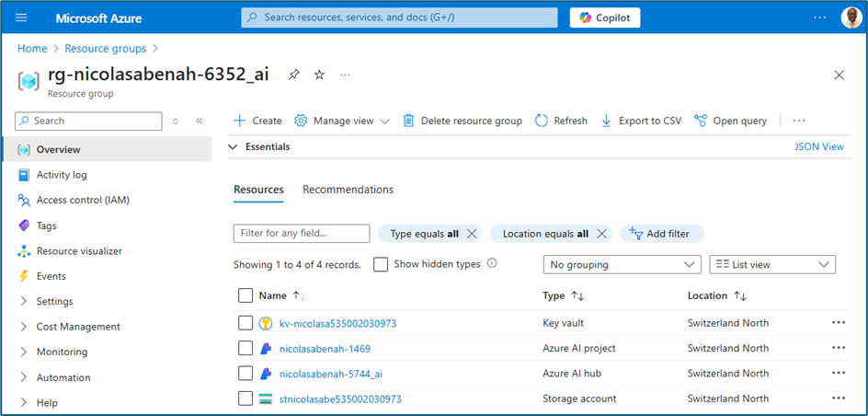Export resources to CSV
The image size is (868, 416).
642,121
